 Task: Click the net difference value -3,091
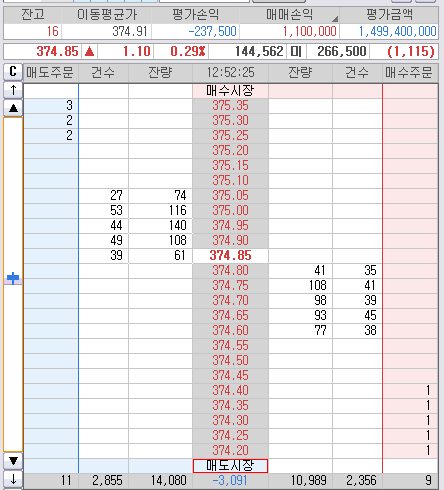click(230, 480)
